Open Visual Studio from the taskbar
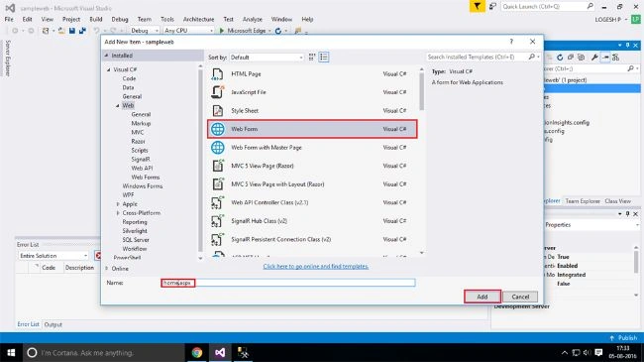Image resolution: width=644 pixels, height=362 pixels. [220, 352]
